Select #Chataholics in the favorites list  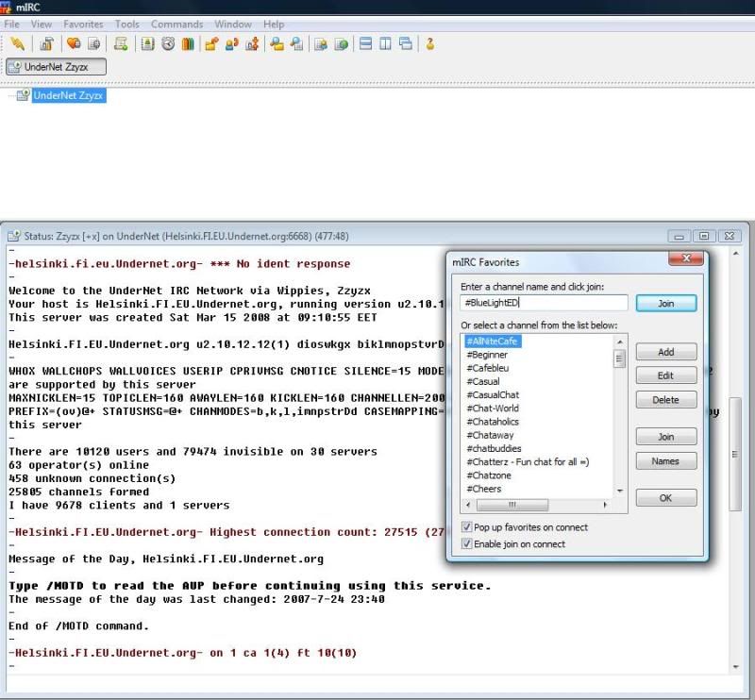click(493, 422)
